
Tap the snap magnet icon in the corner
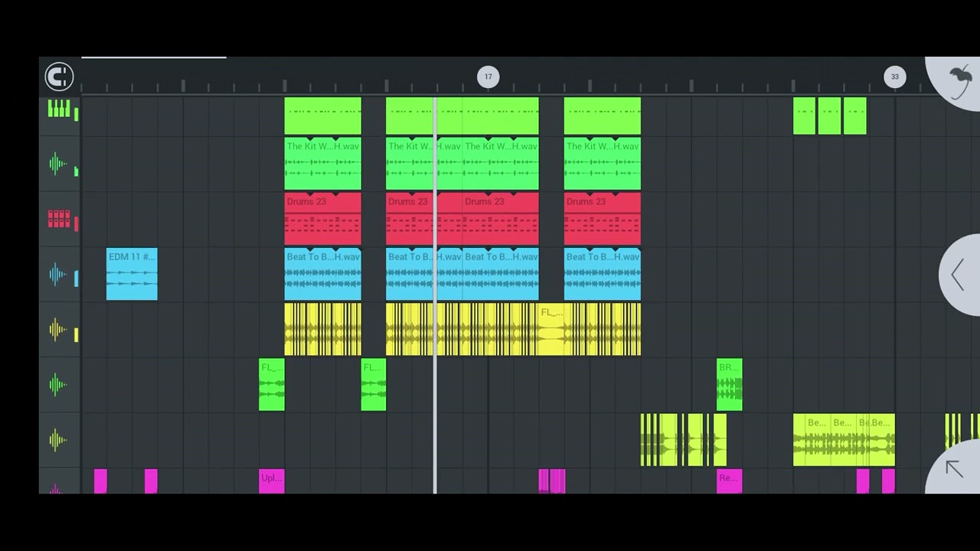coord(59,77)
